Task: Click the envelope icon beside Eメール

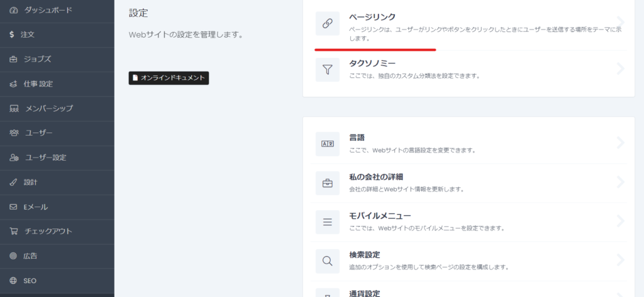Action: point(13,207)
